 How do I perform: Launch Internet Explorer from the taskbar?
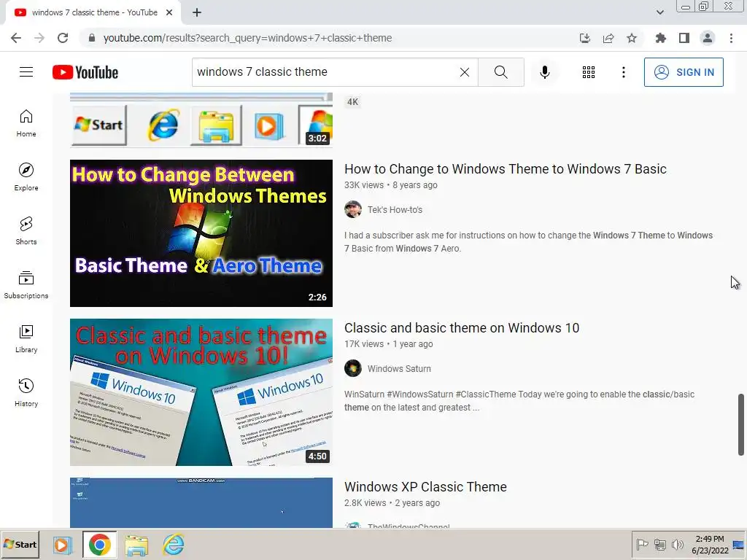pyautogui.click(x=174, y=545)
